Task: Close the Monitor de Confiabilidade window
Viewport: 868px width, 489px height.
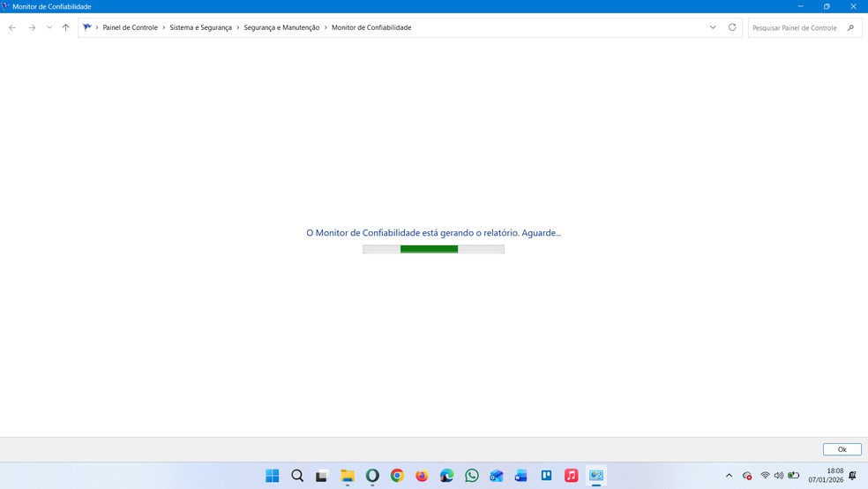Action: coord(853,7)
